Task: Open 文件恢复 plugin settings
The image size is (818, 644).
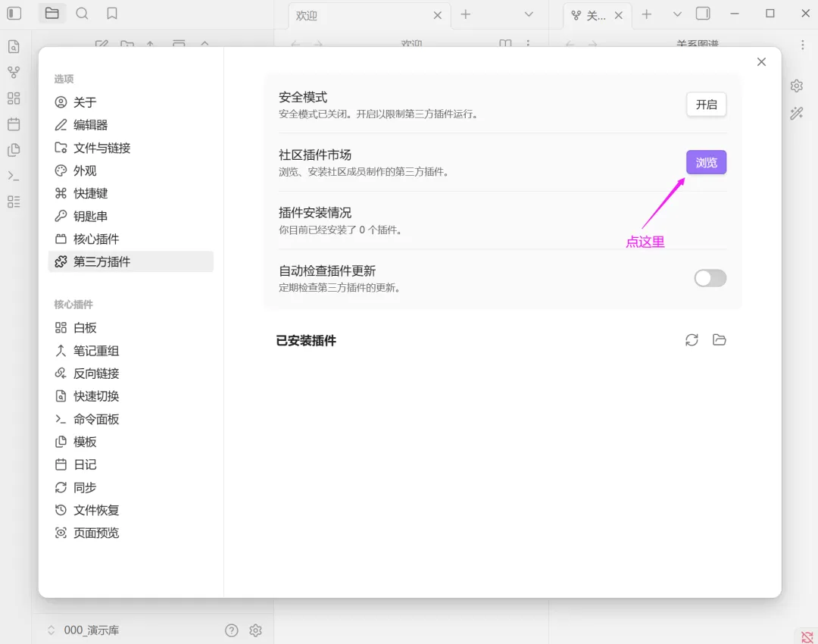Action: (x=130, y=510)
